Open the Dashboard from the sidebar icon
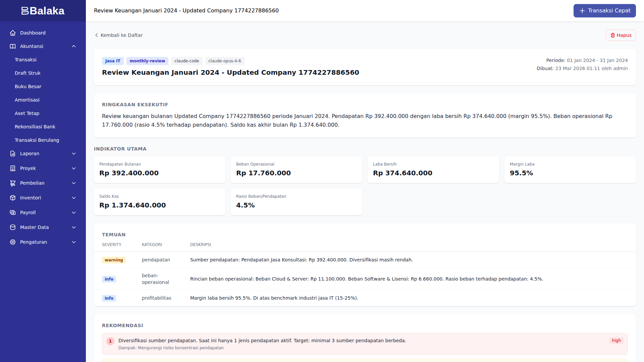644x362 pixels. (13, 33)
